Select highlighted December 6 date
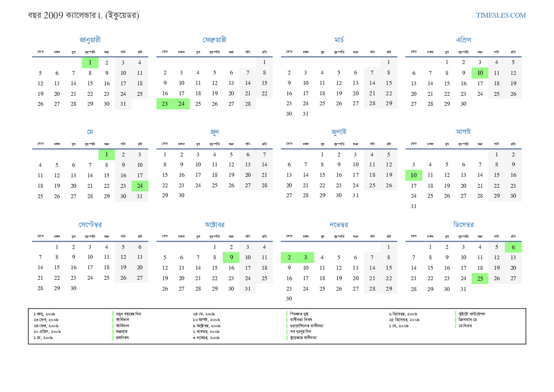This screenshot has width=554, height=392. 513,247
